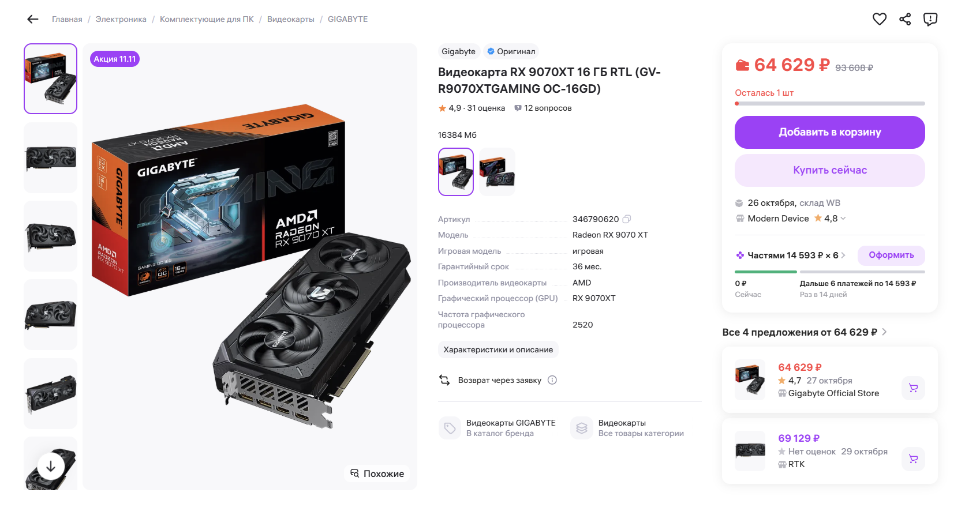The image size is (980, 515).
Task: Click the remaining stock progress bar
Action: pos(829,104)
